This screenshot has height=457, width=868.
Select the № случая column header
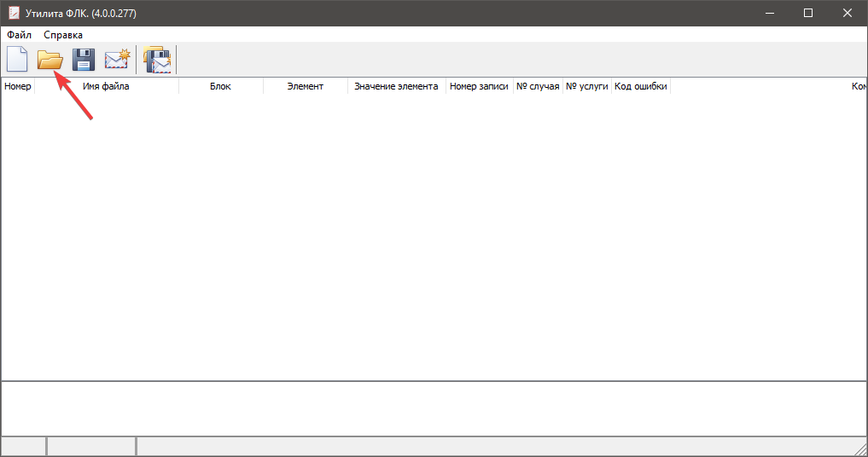pyautogui.click(x=538, y=86)
